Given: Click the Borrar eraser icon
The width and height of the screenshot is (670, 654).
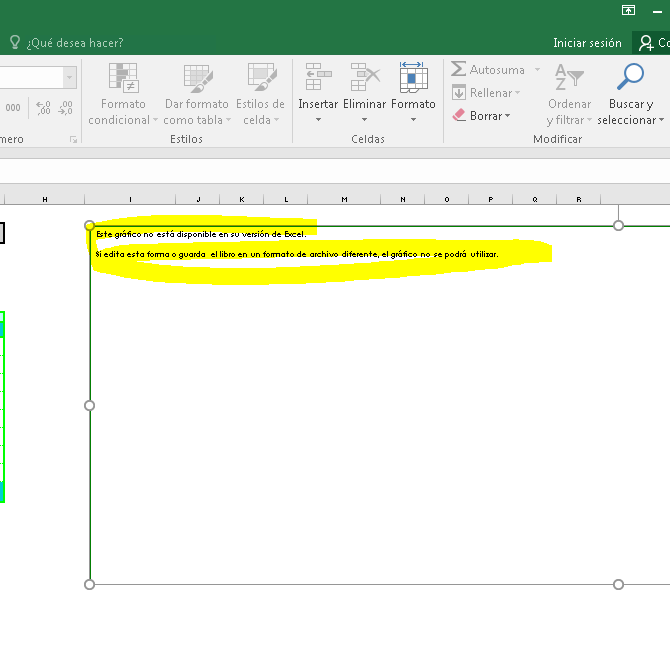Looking at the screenshot, I should click(x=459, y=115).
